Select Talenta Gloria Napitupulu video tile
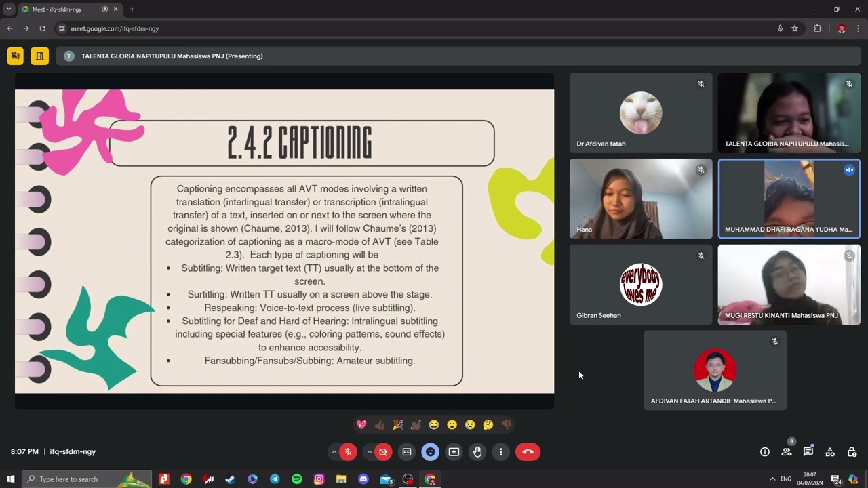Viewport: 868px width, 488px height. (x=789, y=113)
